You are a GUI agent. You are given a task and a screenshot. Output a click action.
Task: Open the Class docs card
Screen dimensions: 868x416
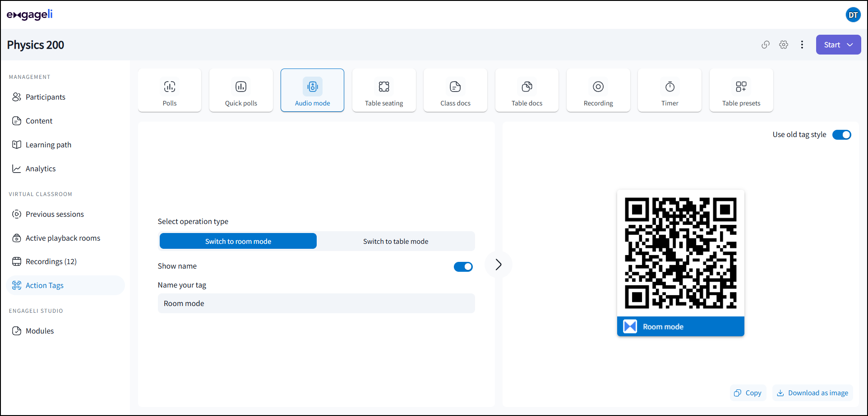[455, 90]
